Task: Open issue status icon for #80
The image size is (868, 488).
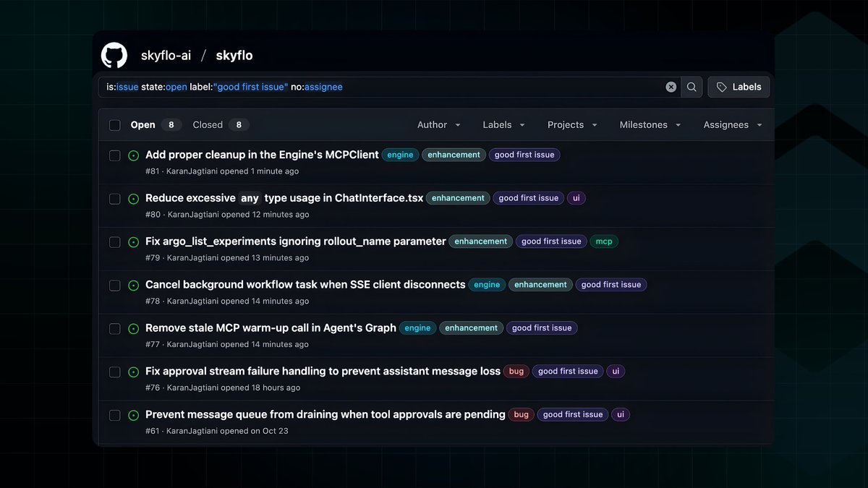Action: coord(133,199)
